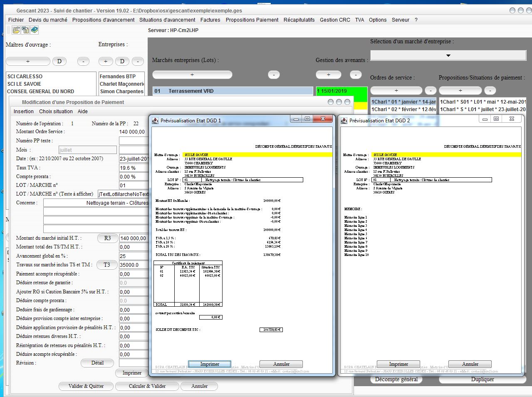
Task: Add a new Maître d'ouvrage with plus button
Action: pyautogui.click(x=28, y=62)
